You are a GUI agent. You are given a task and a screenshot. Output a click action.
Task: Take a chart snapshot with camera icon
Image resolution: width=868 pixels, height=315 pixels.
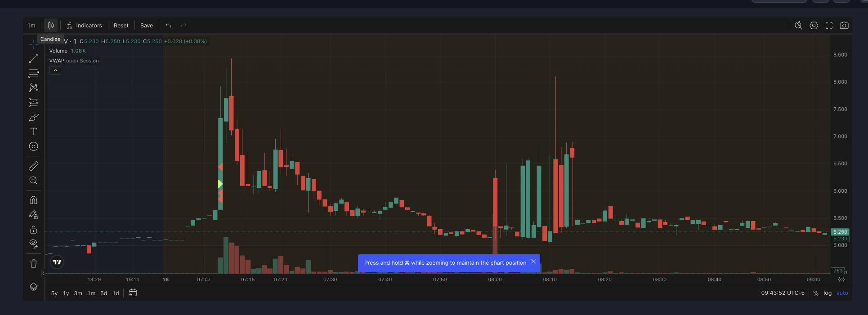[844, 26]
